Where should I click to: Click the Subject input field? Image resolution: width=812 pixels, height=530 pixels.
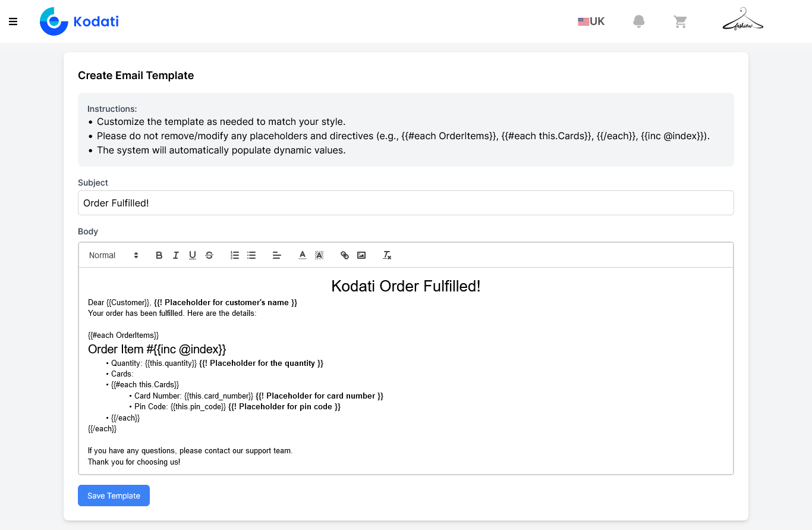click(x=406, y=203)
